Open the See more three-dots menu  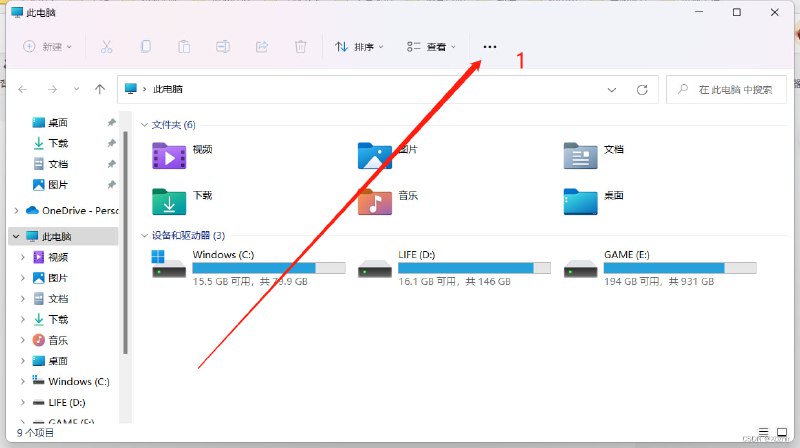(x=490, y=47)
